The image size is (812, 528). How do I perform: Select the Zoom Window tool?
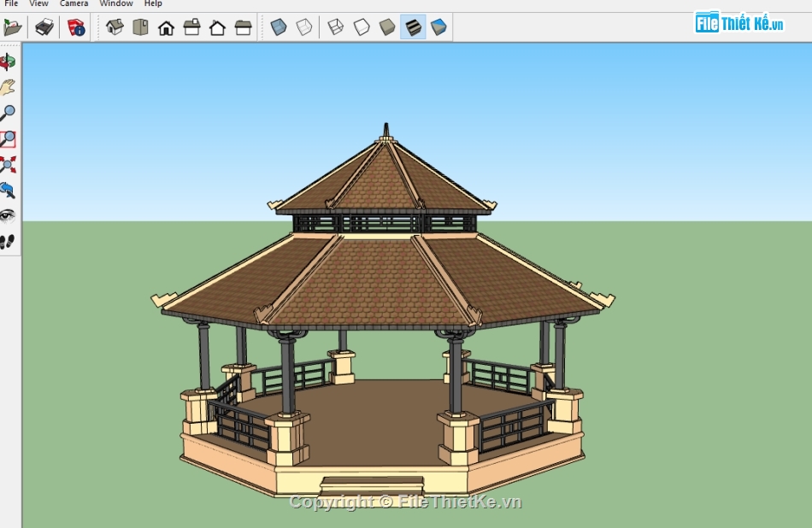pos(8,138)
